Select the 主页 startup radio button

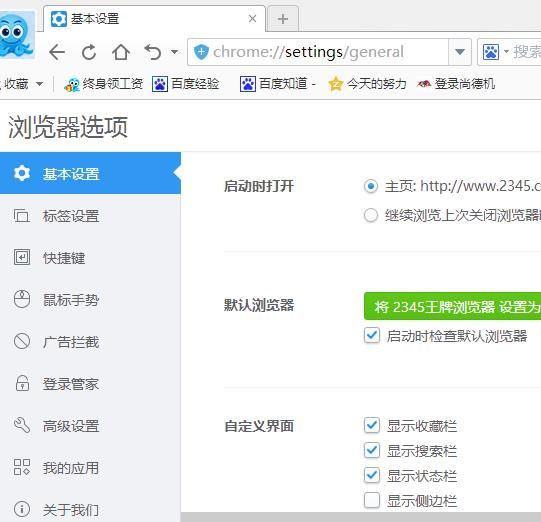(x=371, y=186)
